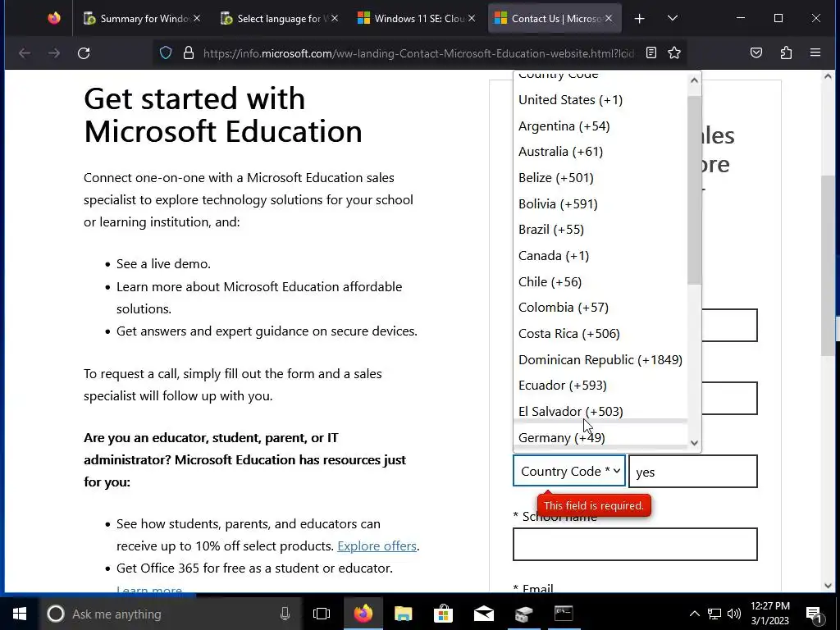Switch to the Summary for Windows tab

pyautogui.click(x=137, y=18)
